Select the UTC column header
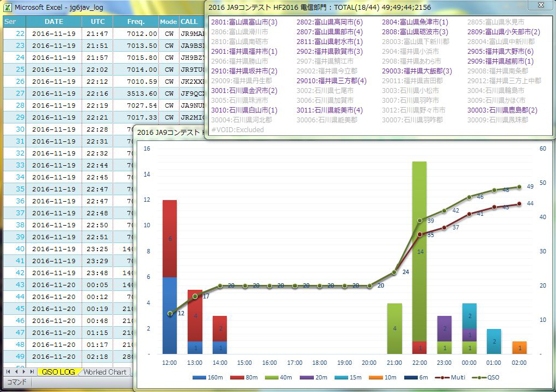This screenshot has height=392, width=556. [x=97, y=22]
